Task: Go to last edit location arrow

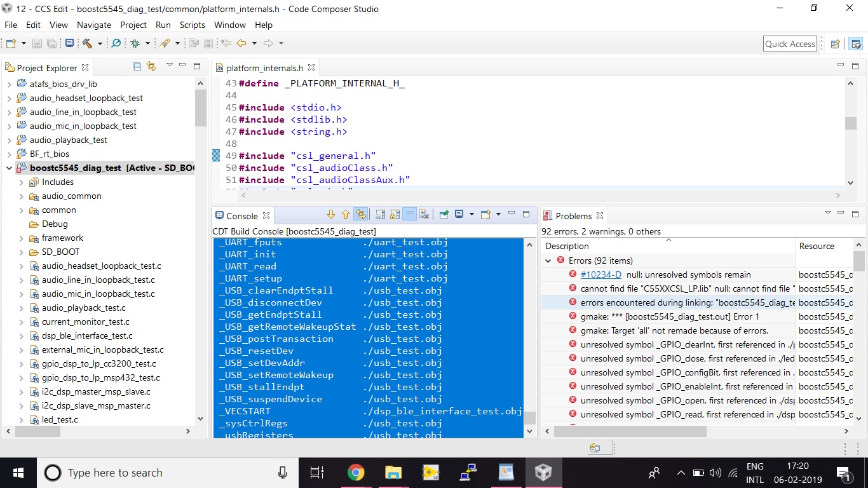Action: [x=226, y=43]
